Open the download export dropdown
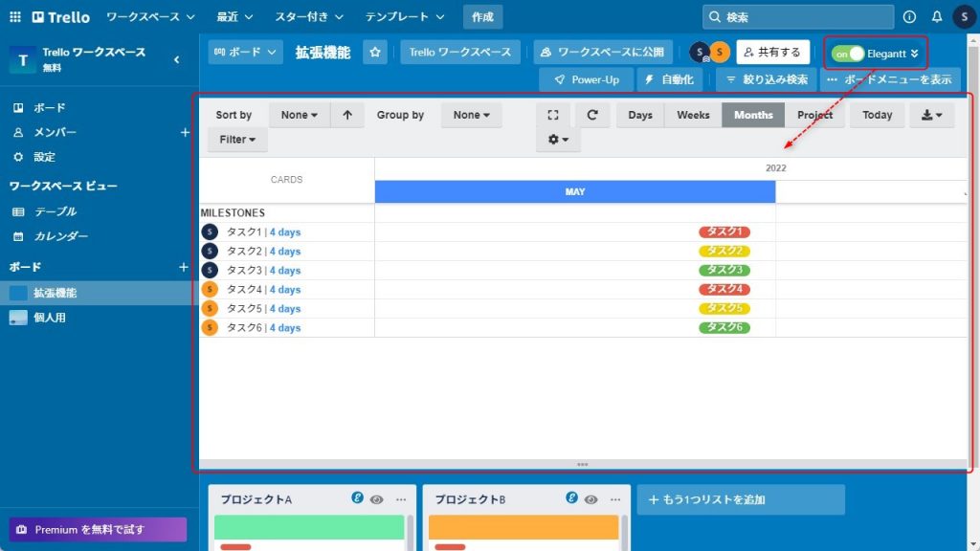 pos(932,115)
